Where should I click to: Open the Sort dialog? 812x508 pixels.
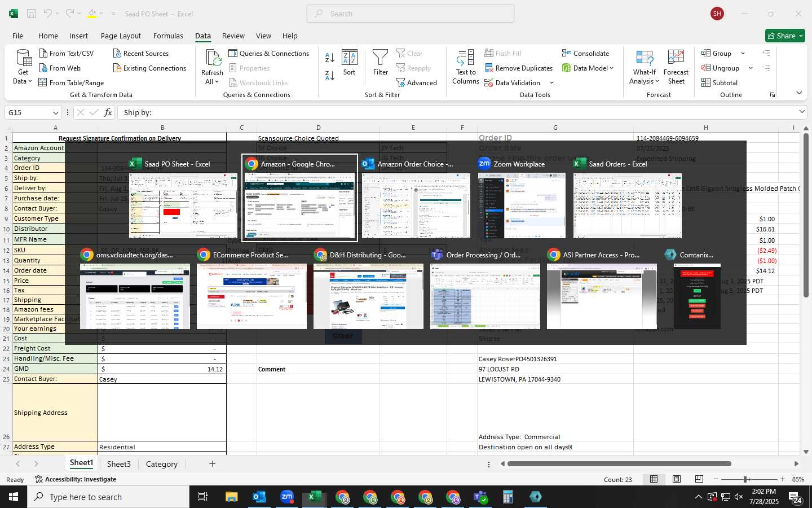click(x=350, y=62)
